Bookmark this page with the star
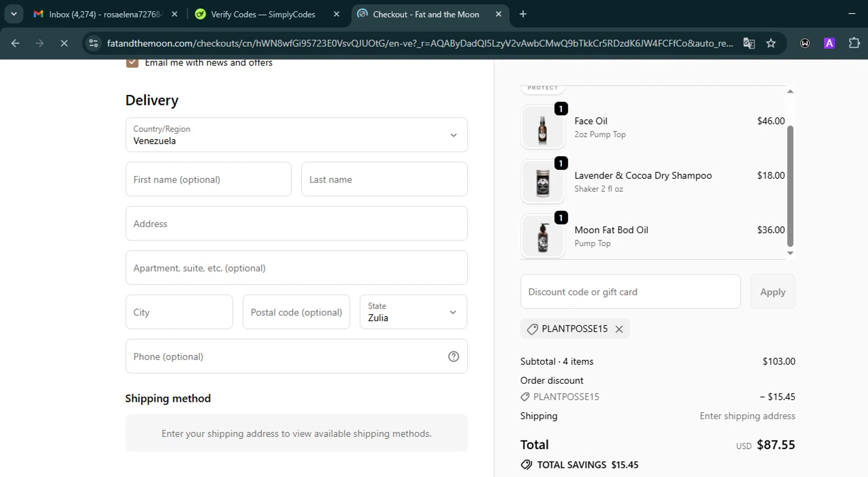The width and height of the screenshot is (868, 477). [771, 43]
